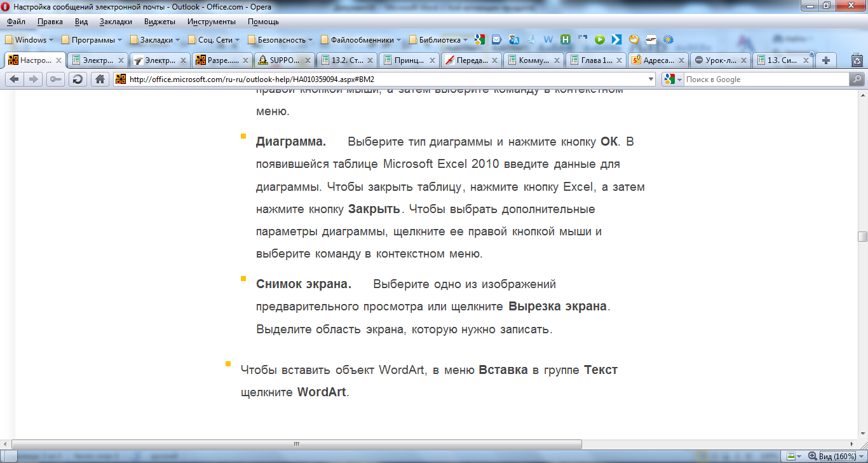Expand the Безопасность bookmarks folder

click(280, 39)
